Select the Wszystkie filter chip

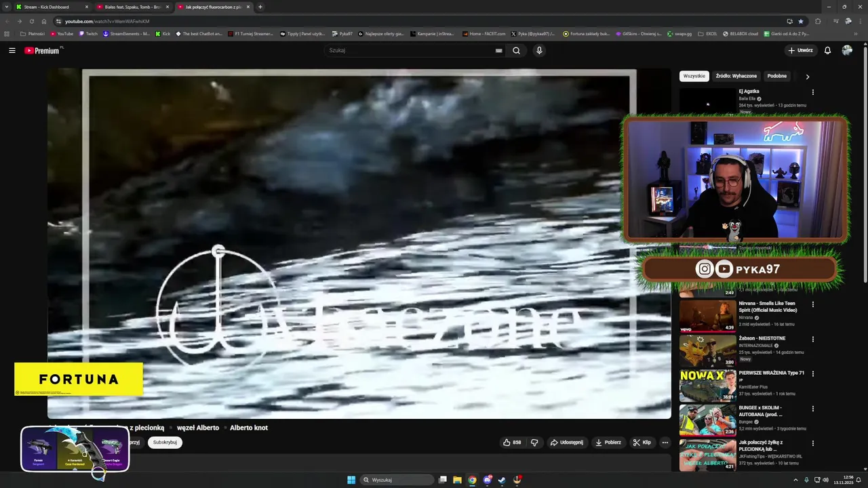click(x=694, y=76)
